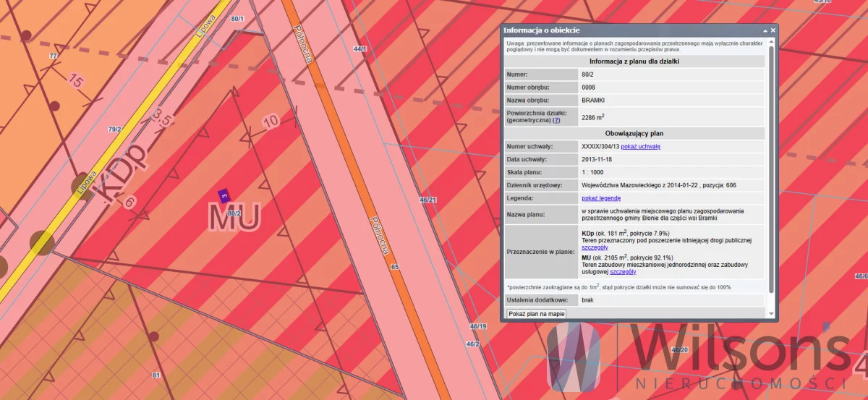Click the value 0008 in Numer obrębu row
The height and width of the screenshot is (400, 868).
(589, 87)
